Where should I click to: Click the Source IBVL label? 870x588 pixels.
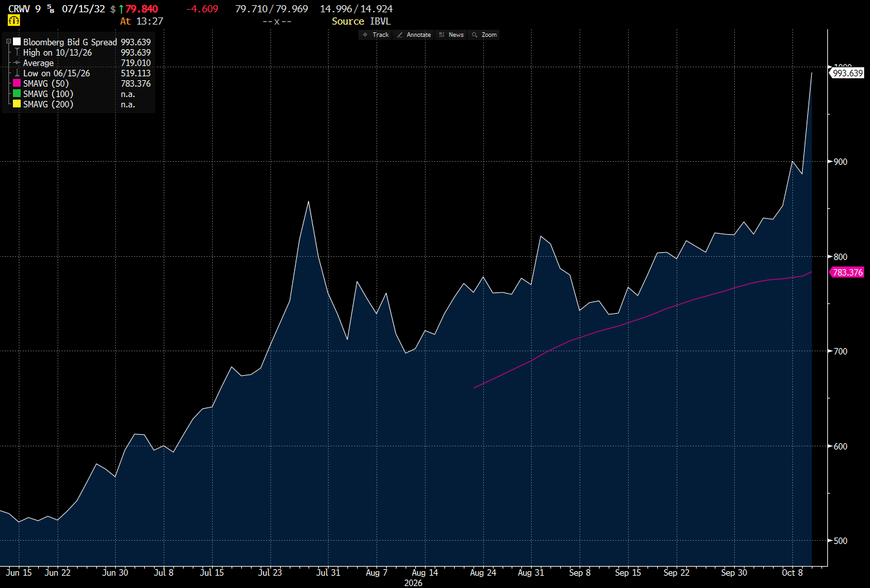point(361,21)
